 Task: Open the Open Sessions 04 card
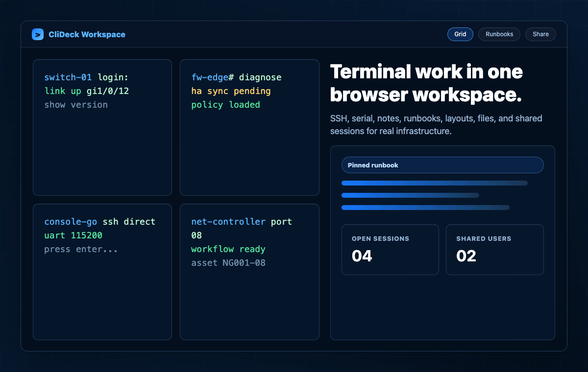pos(390,250)
